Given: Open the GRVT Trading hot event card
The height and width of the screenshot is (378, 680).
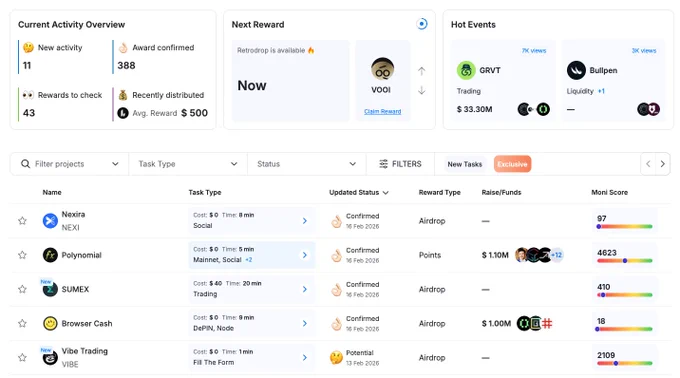Looking at the screenshot, I should pyautogui.click(x=503, y=81).
